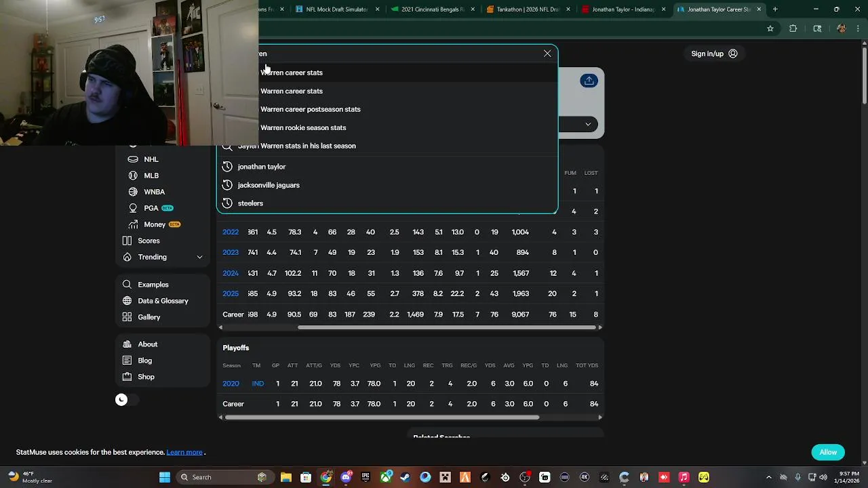The image size is (868, 488).
Task: Select 'Warren career postseason stats' suggestion
Action: point(310,109)
